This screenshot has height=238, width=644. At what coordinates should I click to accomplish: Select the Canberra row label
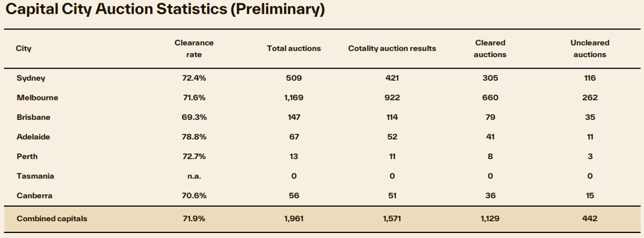[x=35, y=196]
